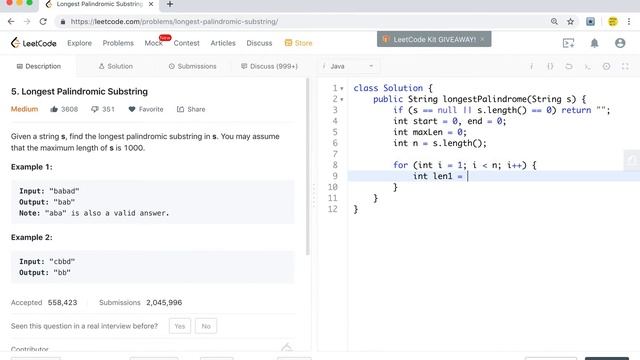
Task: Share this problem
Action: 191,109
